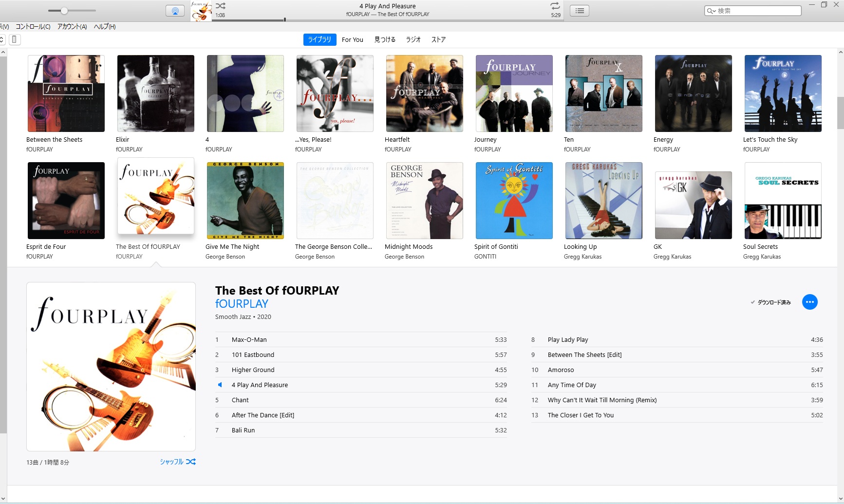Image resolution: width=844 pixels, height=504 pixels.
Task: Select track Any Time Of Day
Action: 677,385
